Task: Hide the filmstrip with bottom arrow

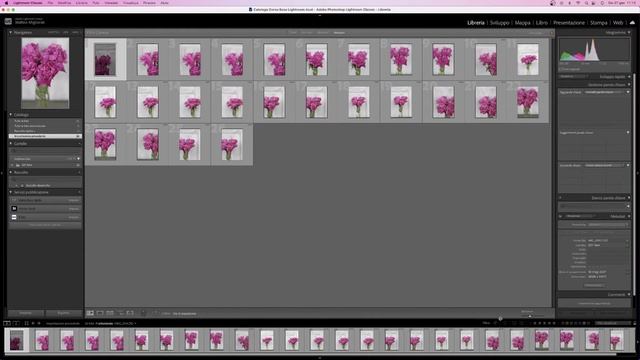Action: [x=320, y=358]
